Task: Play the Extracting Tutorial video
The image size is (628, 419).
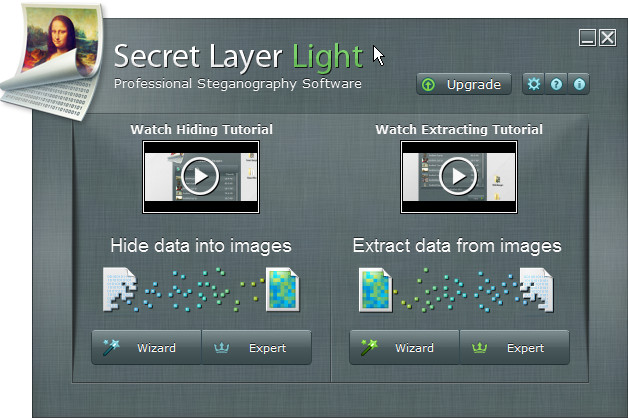Action: (x=459, y=177)
